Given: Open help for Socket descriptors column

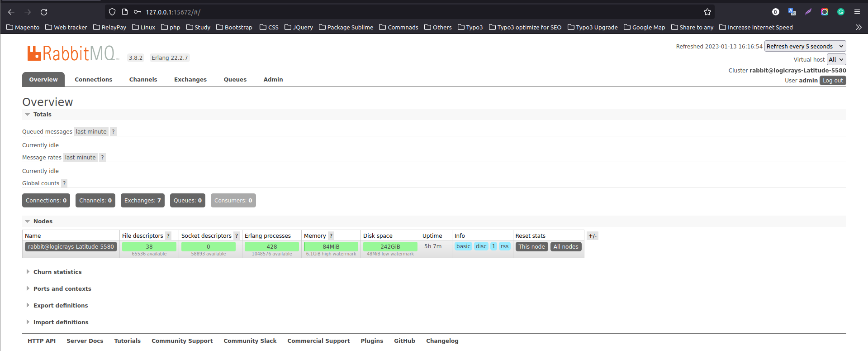Looking at the screenshot, I should (237, 236).
